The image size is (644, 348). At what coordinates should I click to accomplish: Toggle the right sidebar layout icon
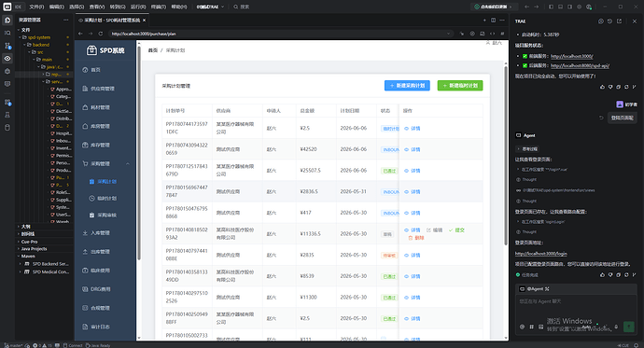click(569, 7)
